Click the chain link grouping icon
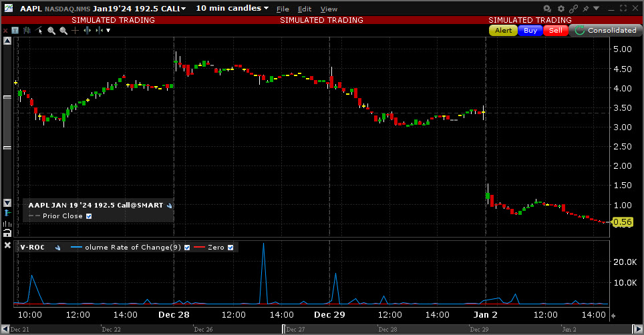 pyautogui.click(x=574, y=9)
